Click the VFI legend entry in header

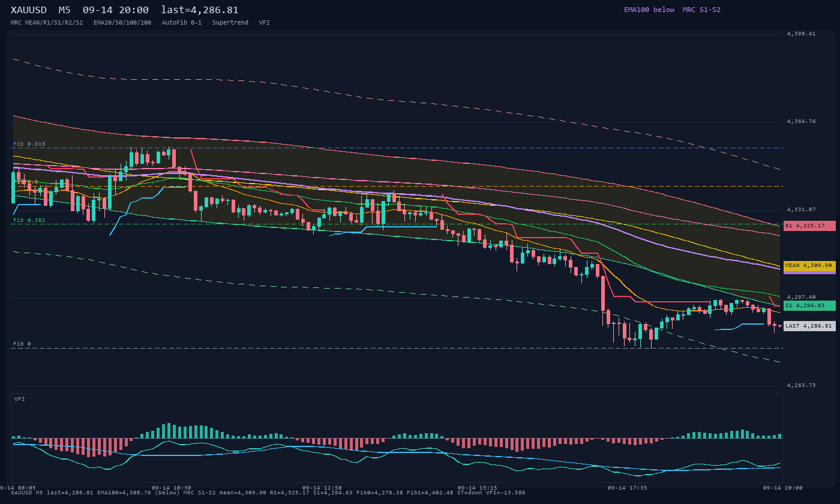(265, 22)
